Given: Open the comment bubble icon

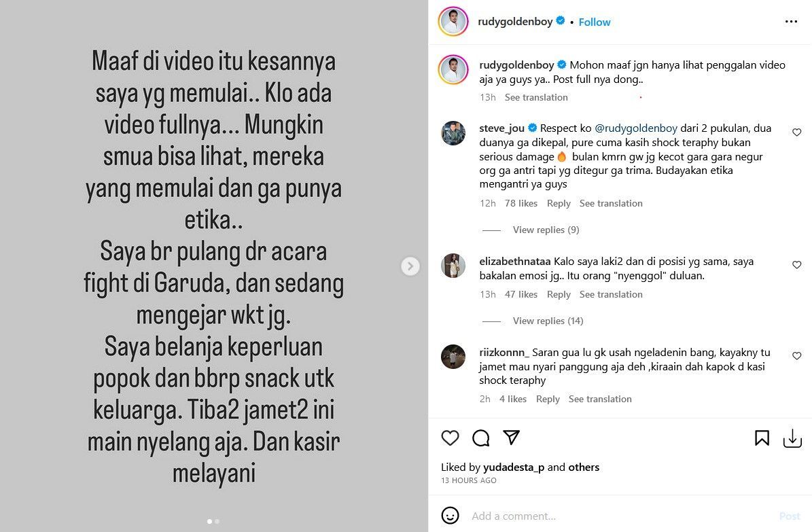Looking at the screenshot, I should pyautogui.click(x=480, y=438).
